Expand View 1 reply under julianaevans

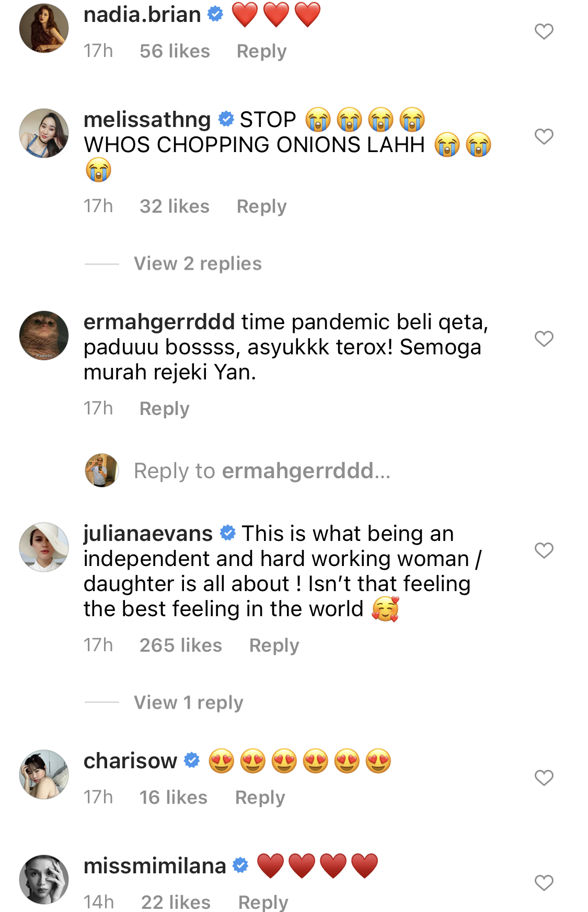(188, 703)
